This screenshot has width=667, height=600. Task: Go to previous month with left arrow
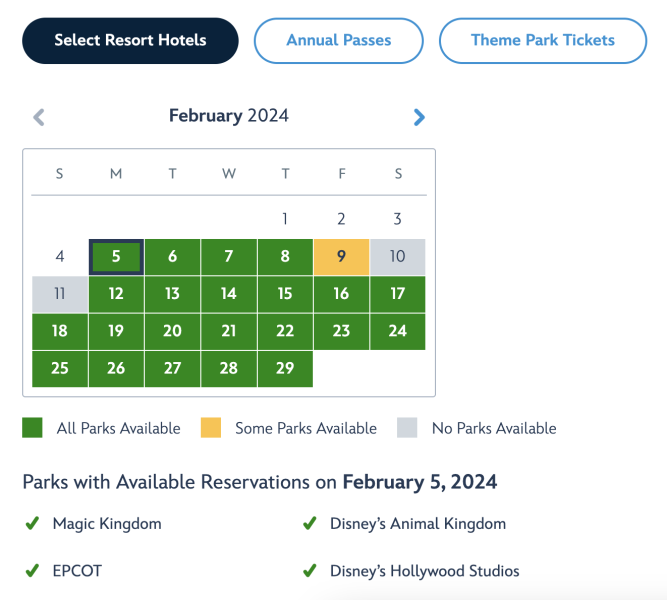point(39,117)
